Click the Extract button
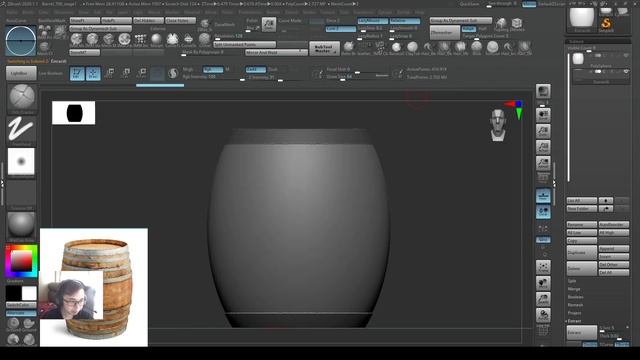This screenshot has height=360, width=640. tap(582, 333)
